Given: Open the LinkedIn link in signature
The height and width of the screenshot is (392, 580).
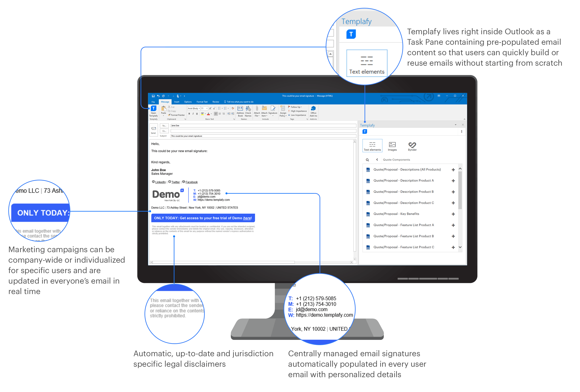Looking at the screenshot, I should tap(160, 182).
